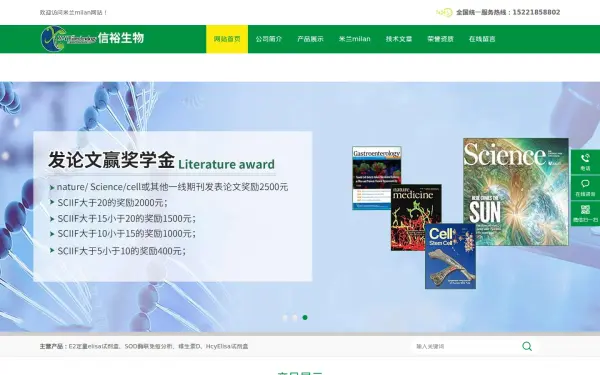600x375 pixels.
Task: Click the keyword search input field
Action: 465,346
